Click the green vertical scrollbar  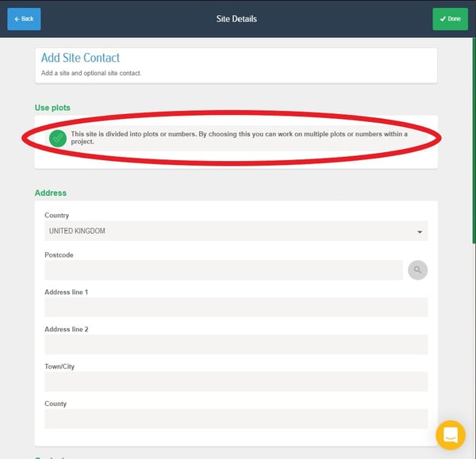tap(474, 140)
